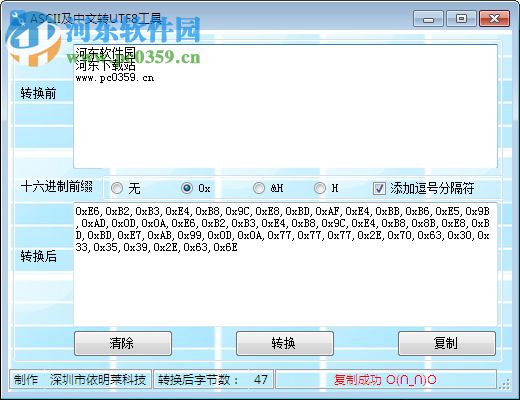Click the 十六进制前缀 label
This screenshot has width=520, height=400.
[x=57, y=186]
